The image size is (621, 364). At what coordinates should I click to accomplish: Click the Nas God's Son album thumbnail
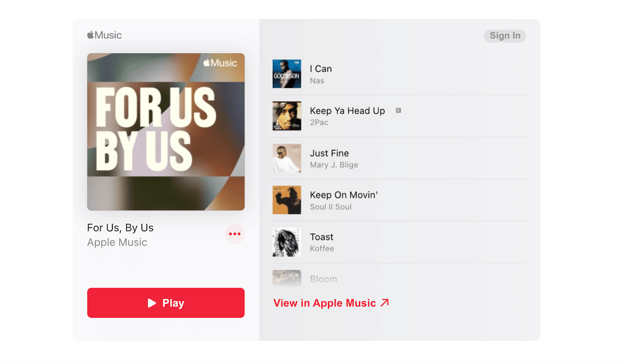pos(287,74)
